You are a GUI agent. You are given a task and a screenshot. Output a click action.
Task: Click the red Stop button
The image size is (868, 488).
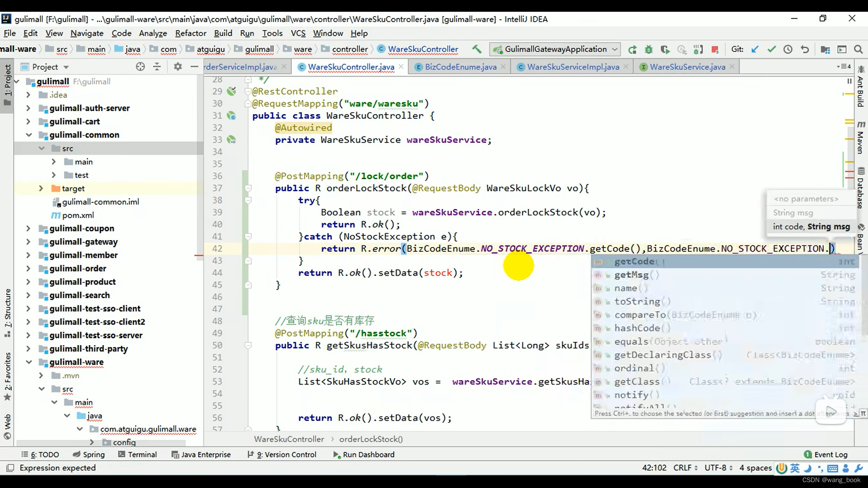pos(715,49)
